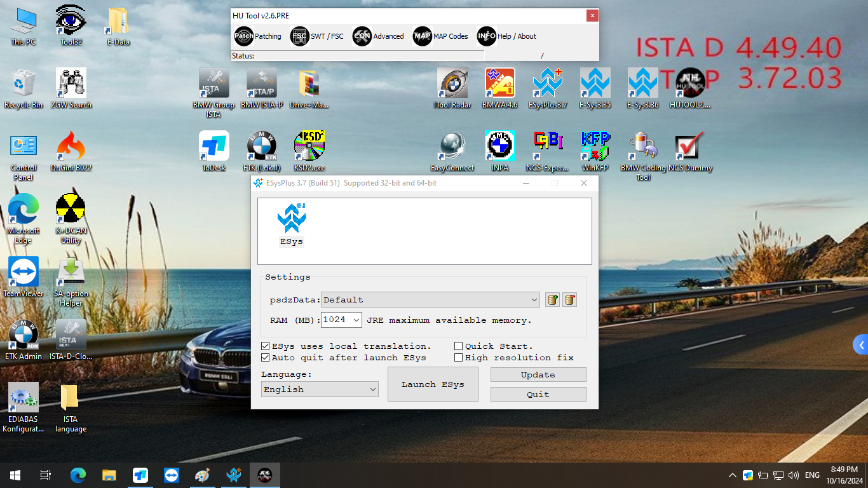Viewport: 868px width, 488px height.
Task: Close the HU Tool window
Action: 592,15
